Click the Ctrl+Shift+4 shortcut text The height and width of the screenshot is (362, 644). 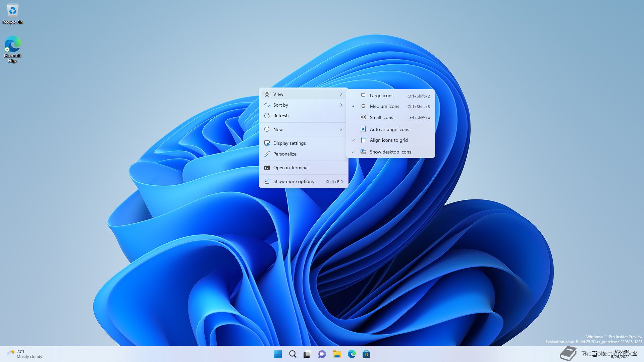[x=419, y=118]
